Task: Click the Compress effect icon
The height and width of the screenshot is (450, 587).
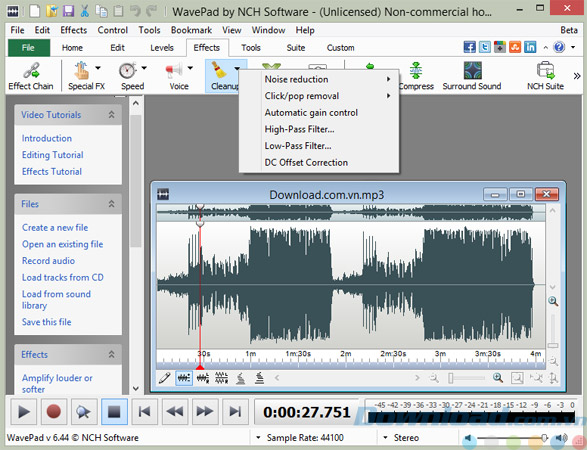Action: pos(416,70)
